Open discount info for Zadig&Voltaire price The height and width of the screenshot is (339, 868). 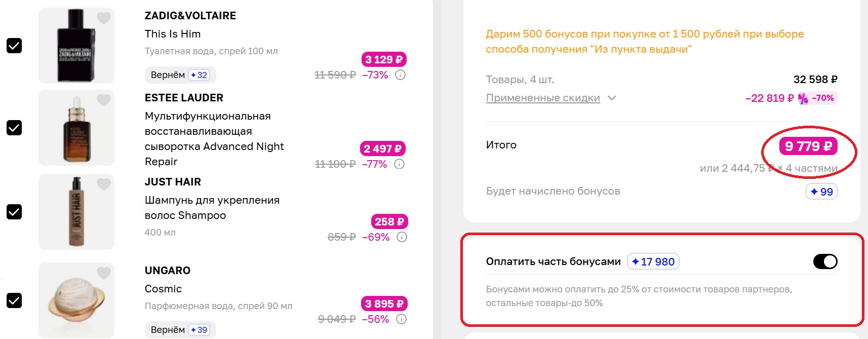(400, 75)
